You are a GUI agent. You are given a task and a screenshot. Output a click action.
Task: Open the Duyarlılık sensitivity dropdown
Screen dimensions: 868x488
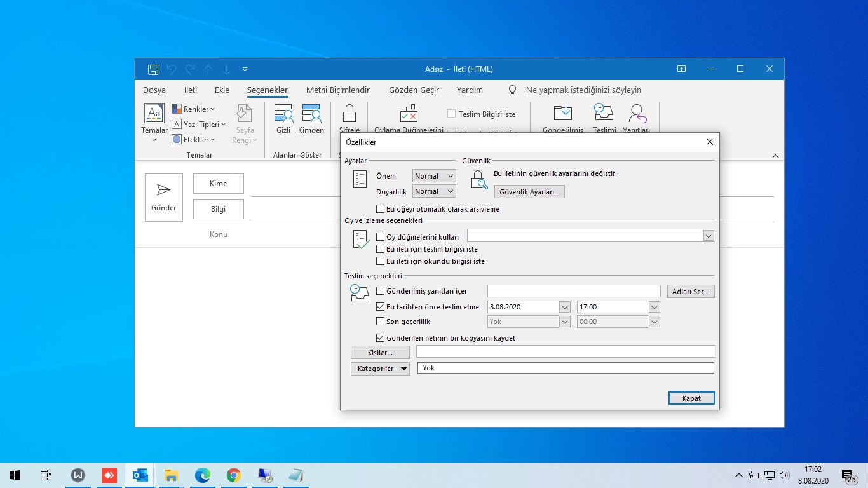tap(435, 191)
